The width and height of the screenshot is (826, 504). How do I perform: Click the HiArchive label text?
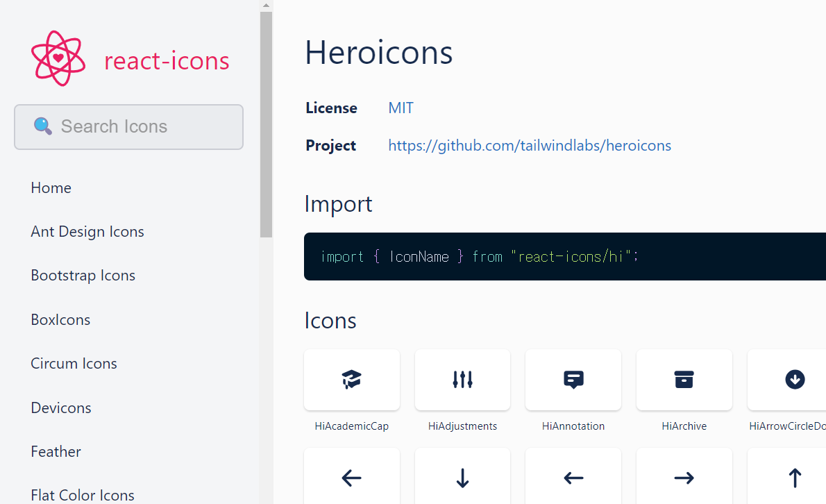point(684,426)
